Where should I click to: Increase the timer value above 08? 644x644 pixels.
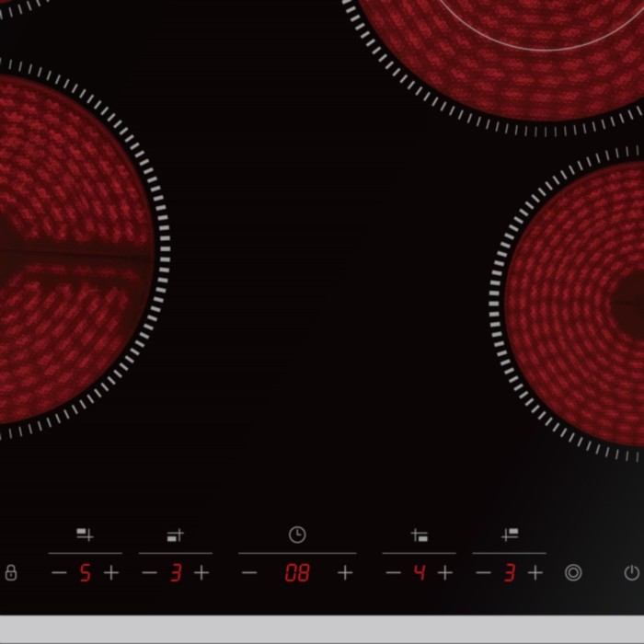(345, 573)
